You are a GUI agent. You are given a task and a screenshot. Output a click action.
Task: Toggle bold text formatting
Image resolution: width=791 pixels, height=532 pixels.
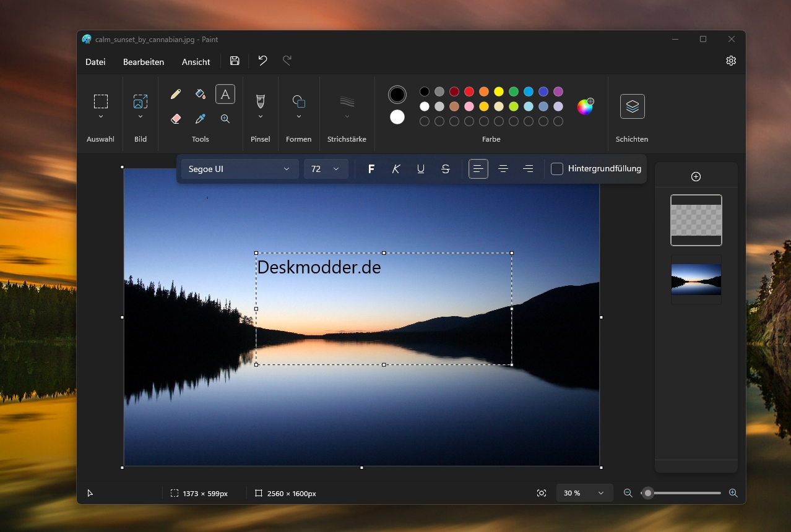click(x=371, y=169)
